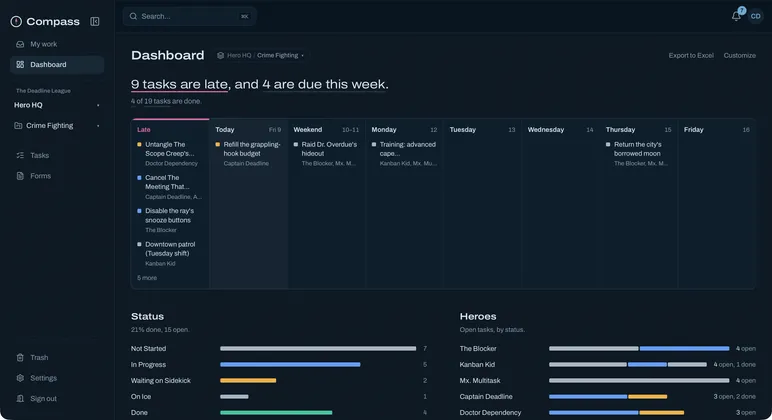Click the Compass logo icon
Viewport: 772px width, 420px height.
click(16, 21)
